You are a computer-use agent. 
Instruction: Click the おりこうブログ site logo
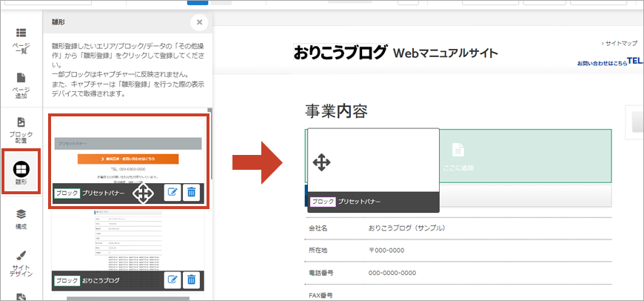340,53
